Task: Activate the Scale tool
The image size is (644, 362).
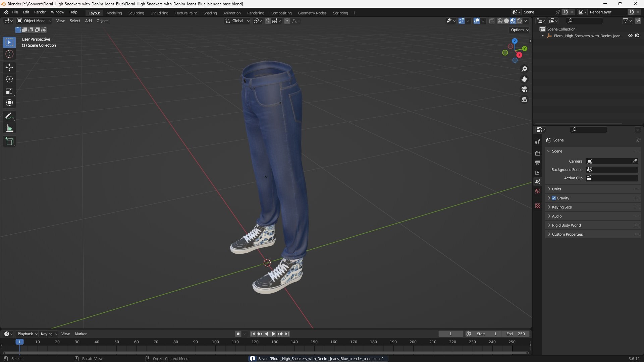Action: pos(9,91)
